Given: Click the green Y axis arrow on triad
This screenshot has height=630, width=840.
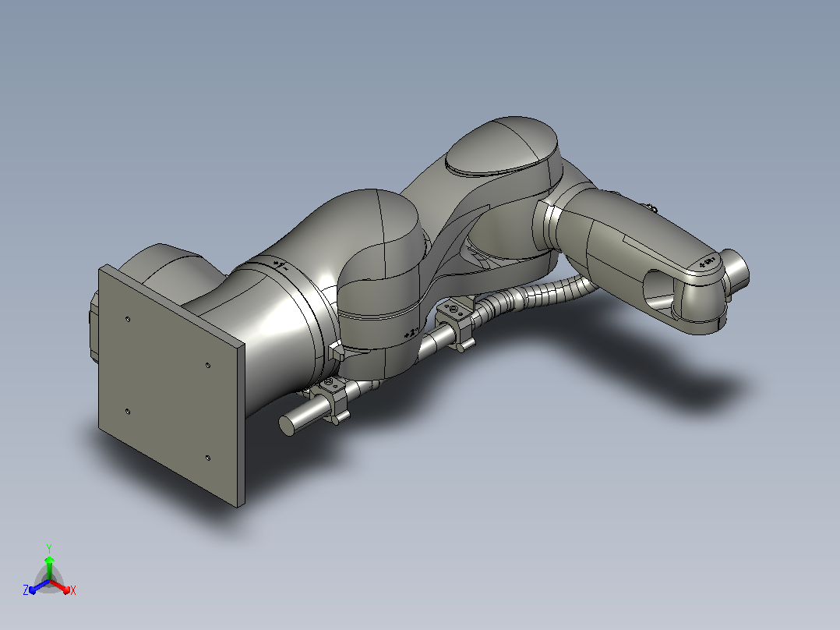Looking at the screenshot, I should coord(49,568).
